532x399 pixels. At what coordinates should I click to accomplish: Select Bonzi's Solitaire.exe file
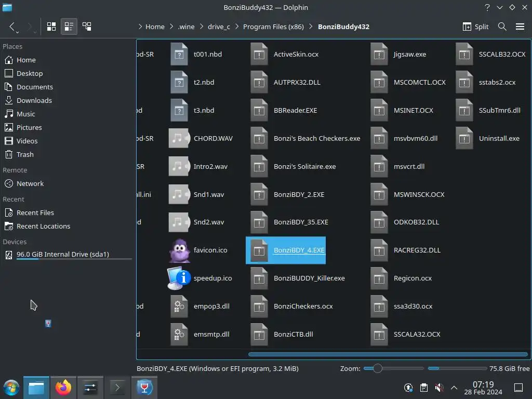pos(293,167)
